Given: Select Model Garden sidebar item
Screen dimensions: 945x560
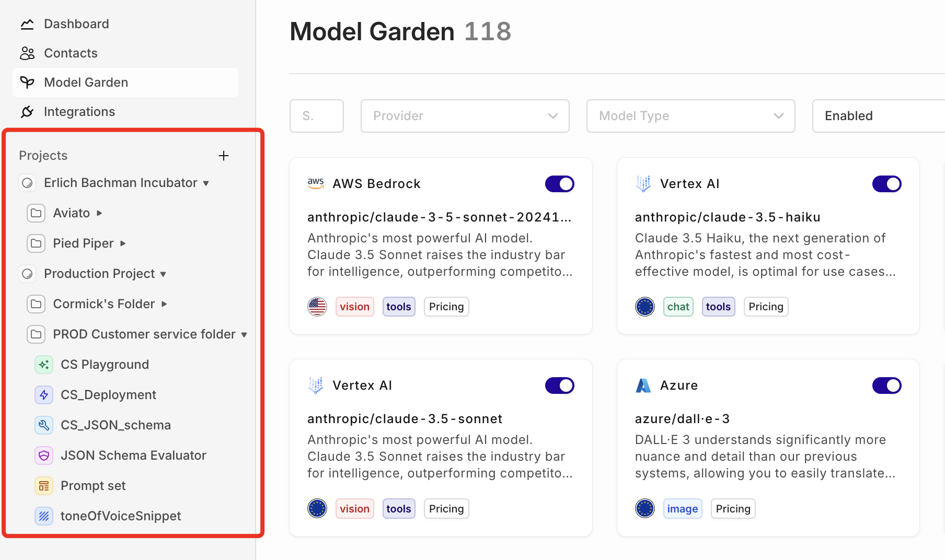Looking at the screenshot, I should point(125,83).
